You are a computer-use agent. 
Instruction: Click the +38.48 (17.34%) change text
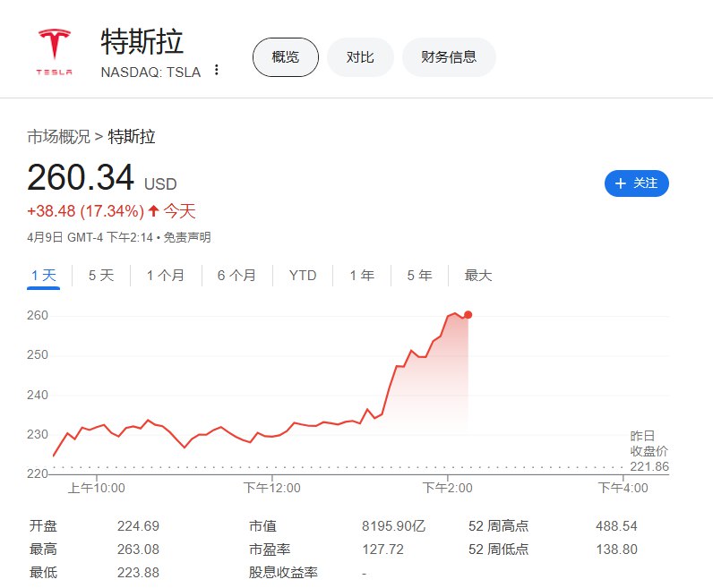pyautogui.click(x=85, y=211)
